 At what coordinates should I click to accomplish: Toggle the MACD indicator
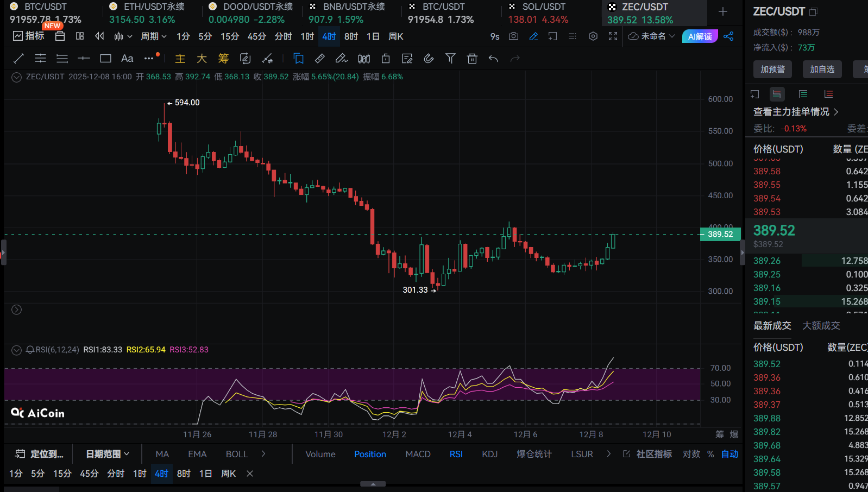418,454
